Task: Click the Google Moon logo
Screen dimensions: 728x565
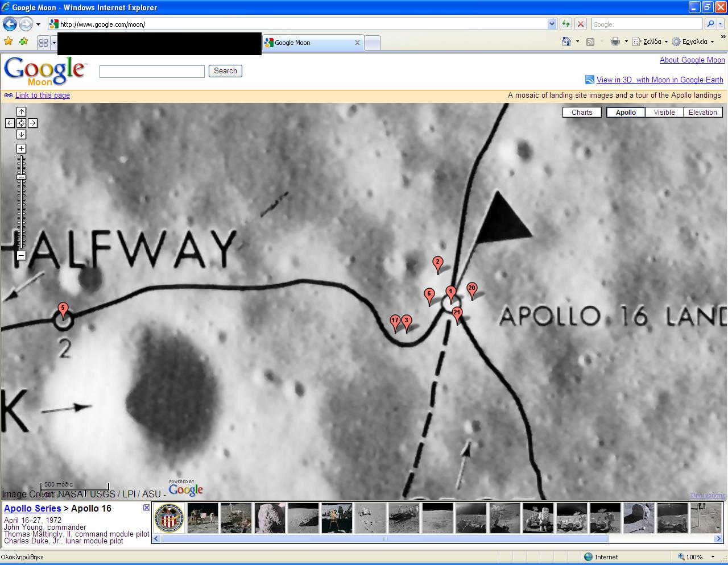Action: pos(45,71)
